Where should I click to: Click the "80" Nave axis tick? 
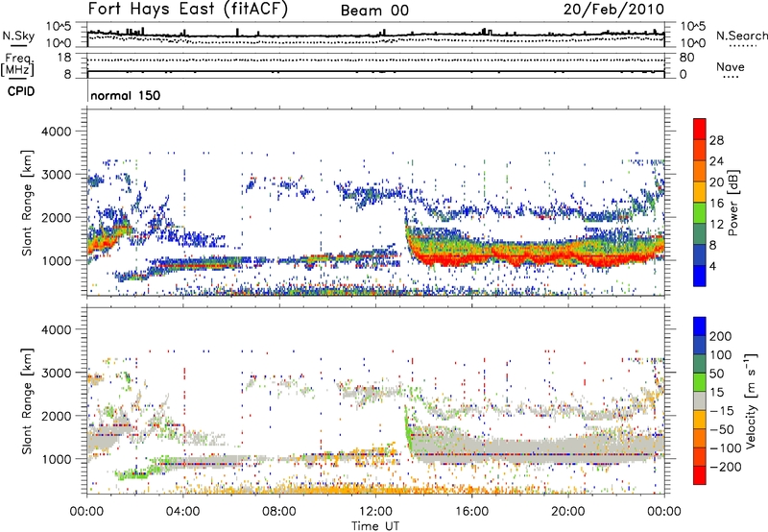pyautogui.click(x=686, y=58)
